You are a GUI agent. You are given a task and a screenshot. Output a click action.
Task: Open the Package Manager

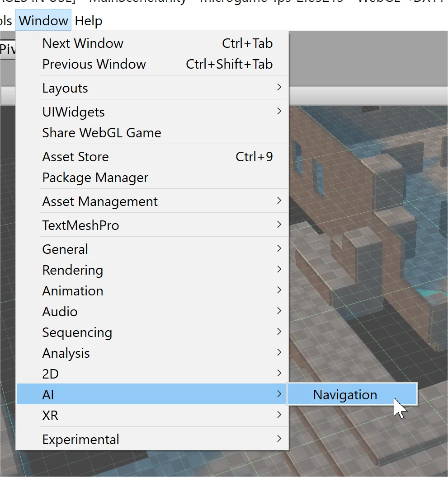[x=152, y=178]
